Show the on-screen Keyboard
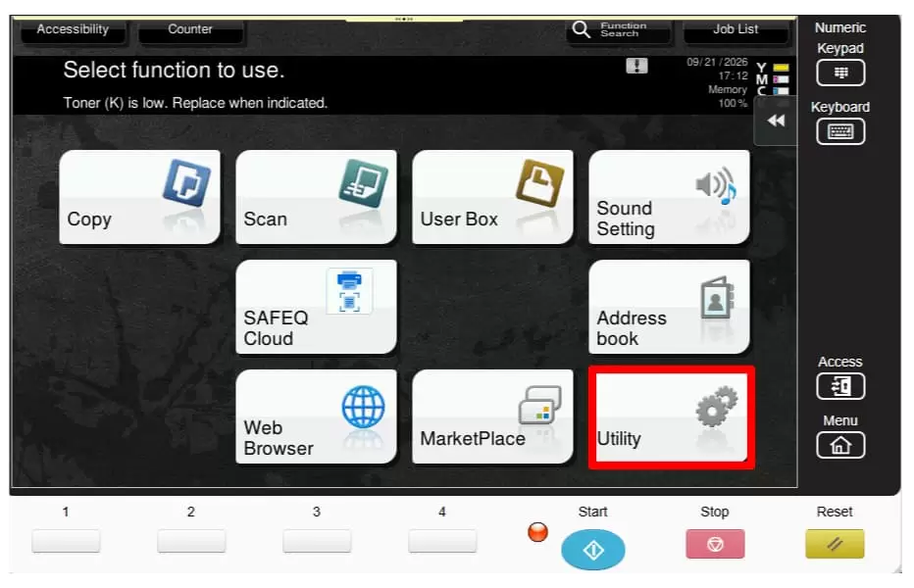This screenshot has height=588, width=914. [x=840, y=131]
